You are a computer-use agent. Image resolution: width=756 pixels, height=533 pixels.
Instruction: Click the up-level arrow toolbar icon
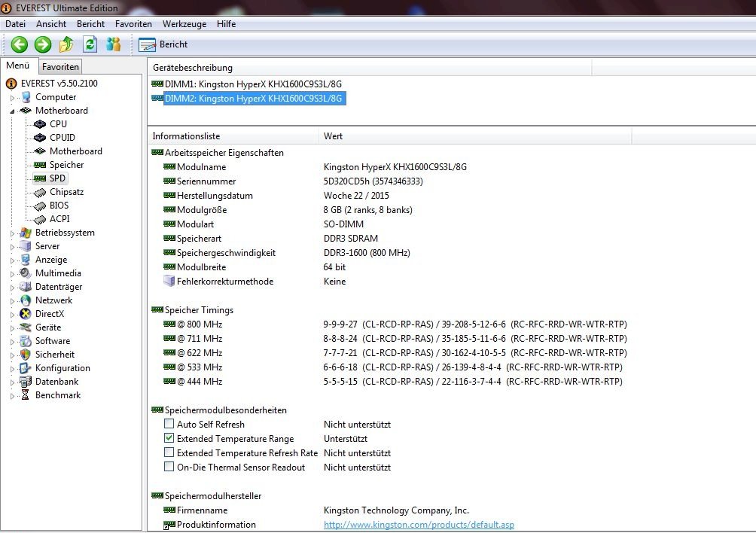67,44
